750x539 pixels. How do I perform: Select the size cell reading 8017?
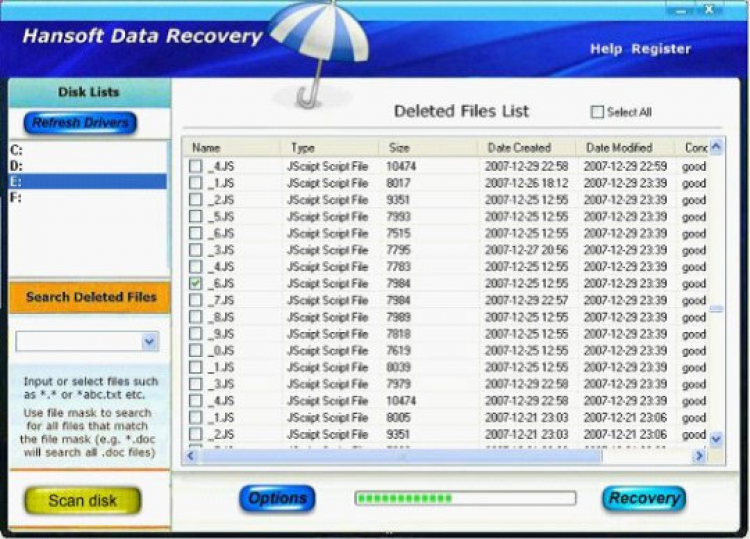click(398, 183)
